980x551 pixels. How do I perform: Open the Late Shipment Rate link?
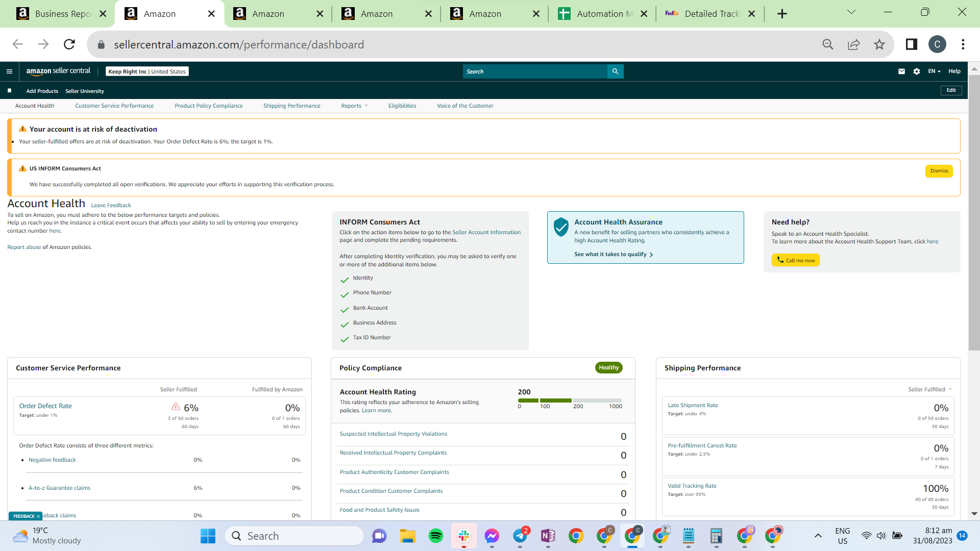[693, 405]
